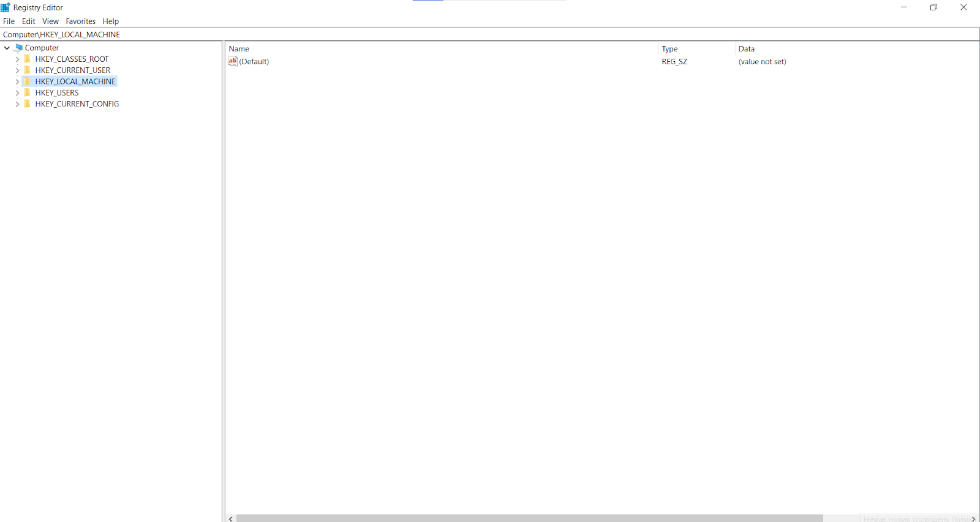Open the File menu

click(9, 21)
